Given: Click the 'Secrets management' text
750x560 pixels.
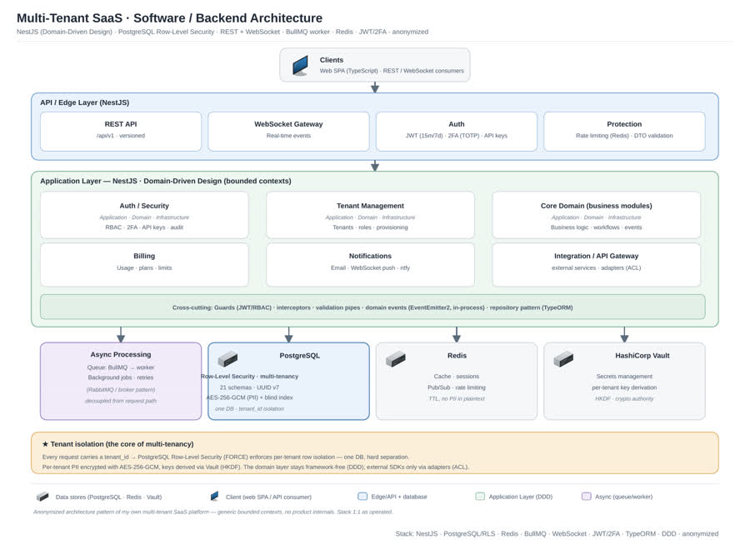Looking at the screenshot, I should 624,377.
